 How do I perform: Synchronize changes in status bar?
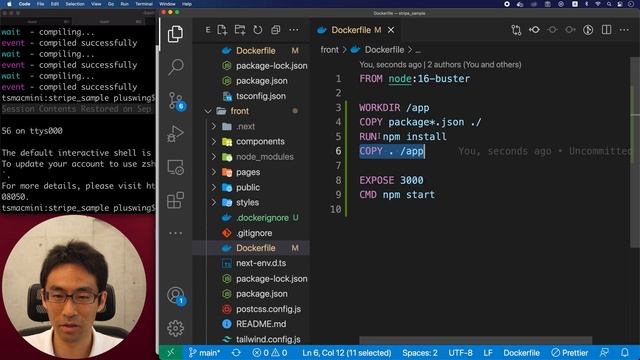(236, 353)
